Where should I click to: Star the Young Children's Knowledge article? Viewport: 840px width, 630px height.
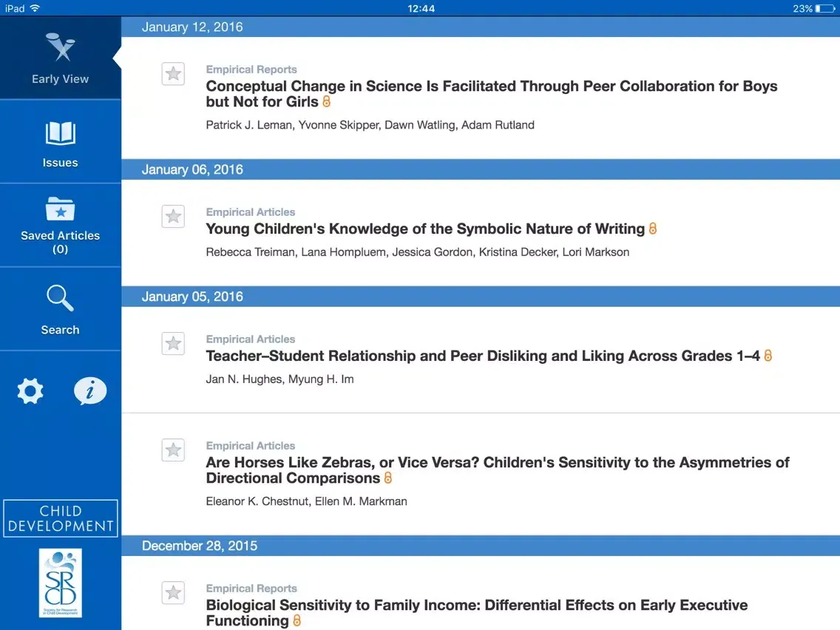pos(173,216)
